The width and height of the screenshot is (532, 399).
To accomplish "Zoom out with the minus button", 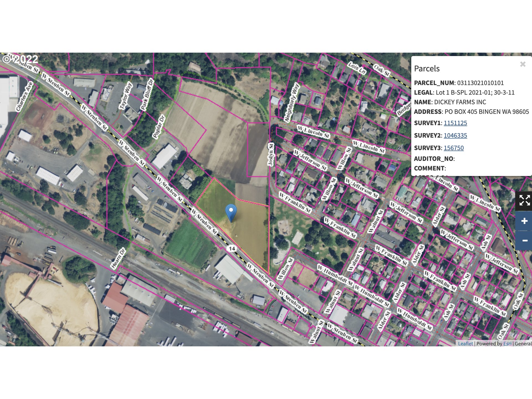I will click(524, 241).
